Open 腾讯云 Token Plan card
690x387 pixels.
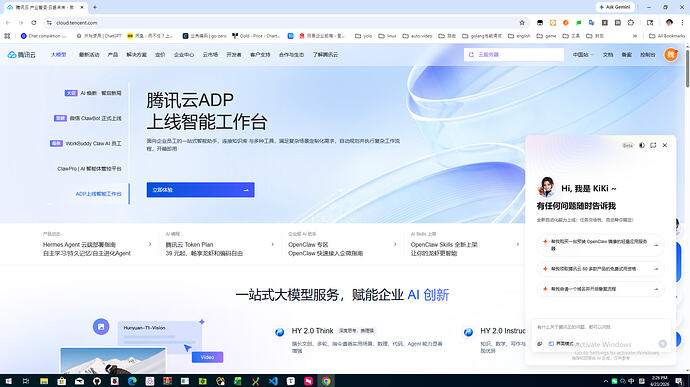coord(204,249)
